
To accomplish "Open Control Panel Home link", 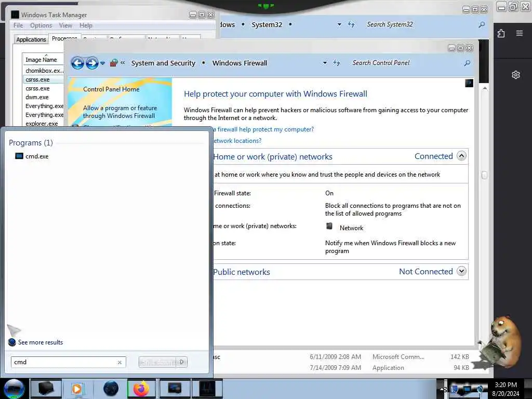I will point(111,89).
